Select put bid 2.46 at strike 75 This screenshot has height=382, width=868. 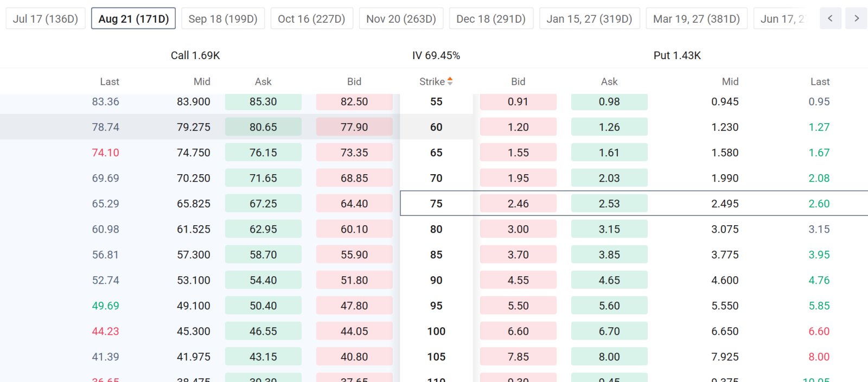click(518, 203)
